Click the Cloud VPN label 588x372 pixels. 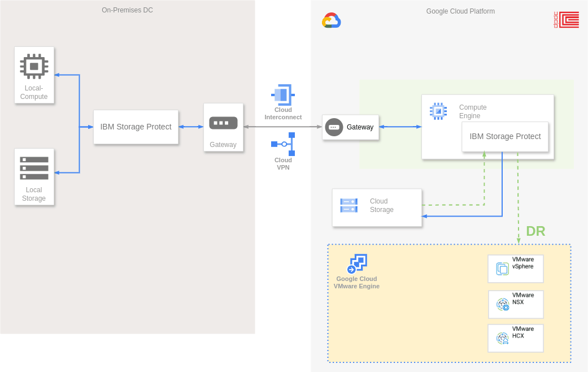[x=283, y=163]
